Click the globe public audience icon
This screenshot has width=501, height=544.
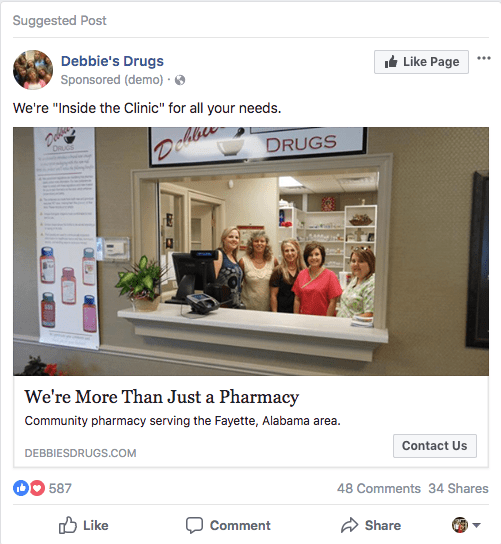(180, 80)
